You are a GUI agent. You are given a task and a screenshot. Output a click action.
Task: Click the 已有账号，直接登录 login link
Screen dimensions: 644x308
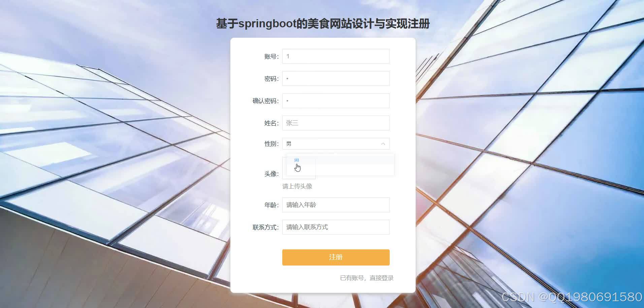pyautogui.click(x=367, y=277)
